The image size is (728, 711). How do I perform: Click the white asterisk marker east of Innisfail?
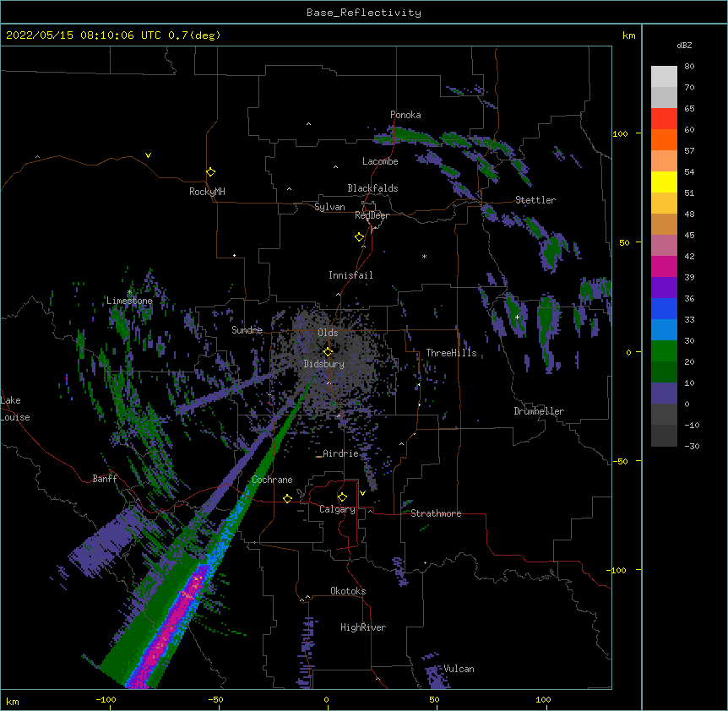click(424, 256)
